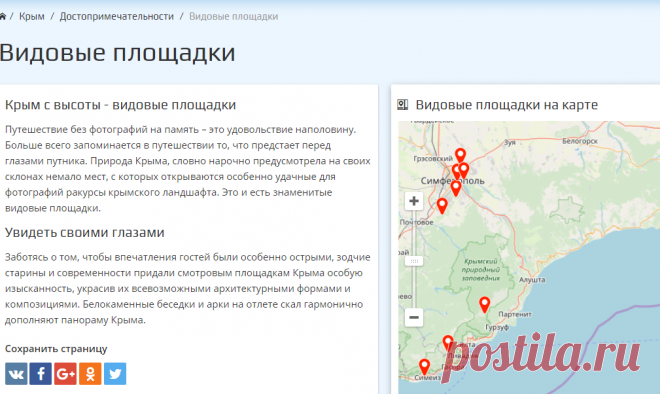Screen dimensions: 660x394
Task: Share page on Twitter
Action: (115, 373)
